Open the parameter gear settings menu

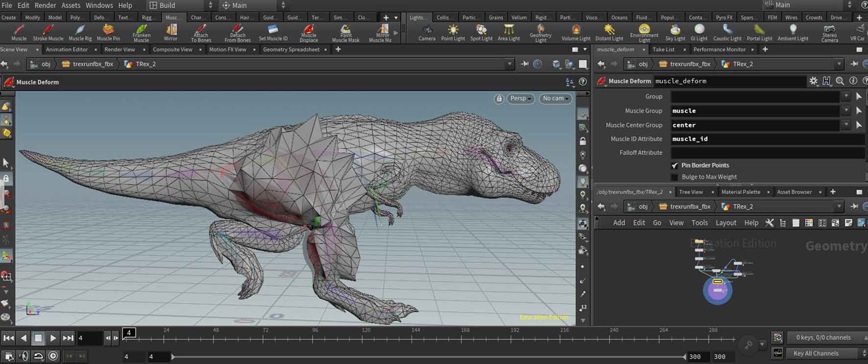(x=813, y=81)
